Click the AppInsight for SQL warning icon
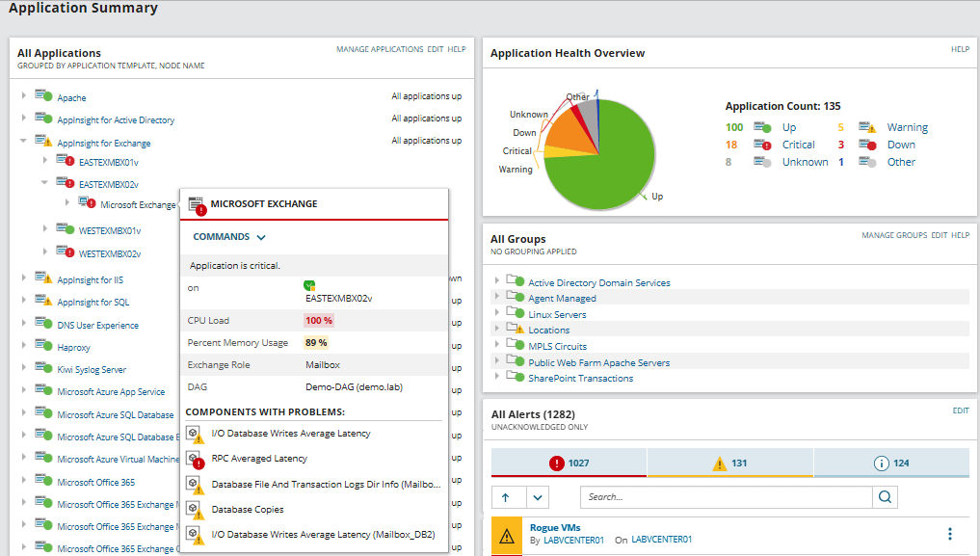The width and height of the screenshot is (980, 556). (x=43, y=300)
